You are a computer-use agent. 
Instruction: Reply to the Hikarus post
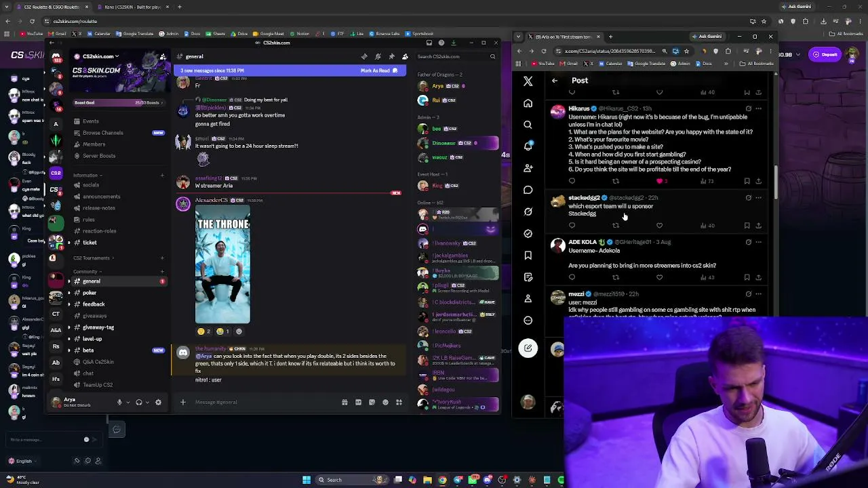tap(572, 181)
